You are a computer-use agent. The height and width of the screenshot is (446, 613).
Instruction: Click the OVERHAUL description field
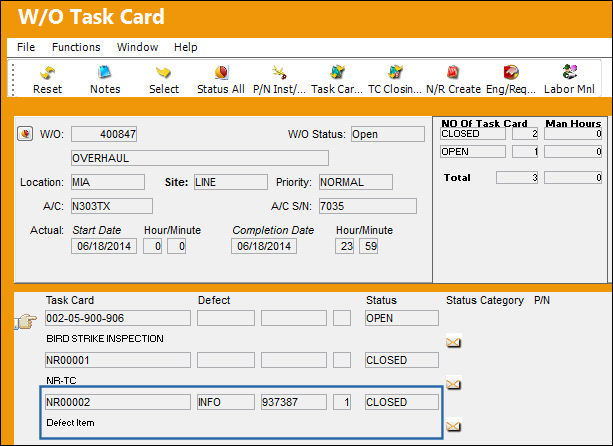pos(200,158)
